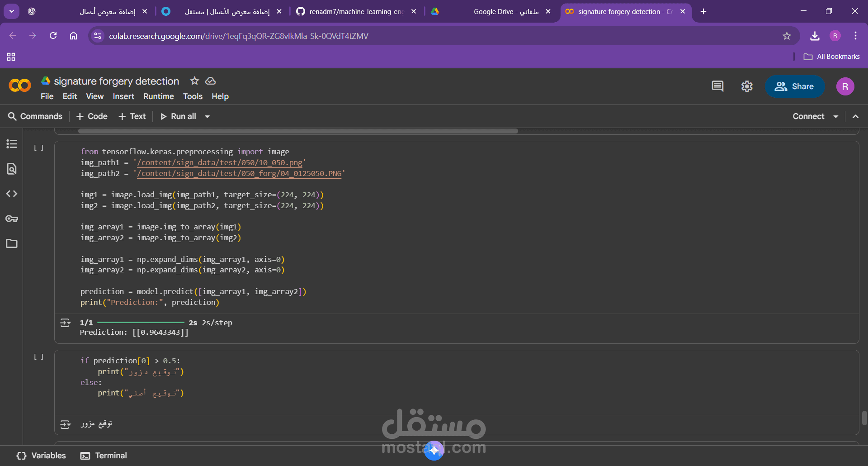Open Colab settings gear
This screenshot has height=466, width=868.
point(747,86)
